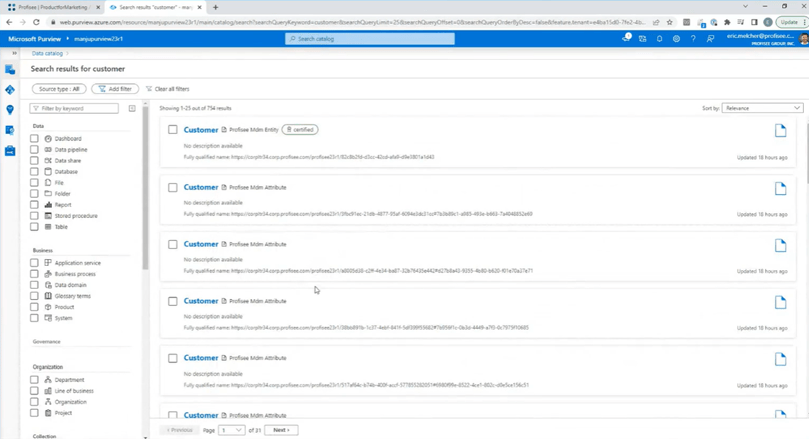The height and width of the screenshot is (439, 809).
Task: Select the Search results "customer" browser tab
Action: (155, 7)
